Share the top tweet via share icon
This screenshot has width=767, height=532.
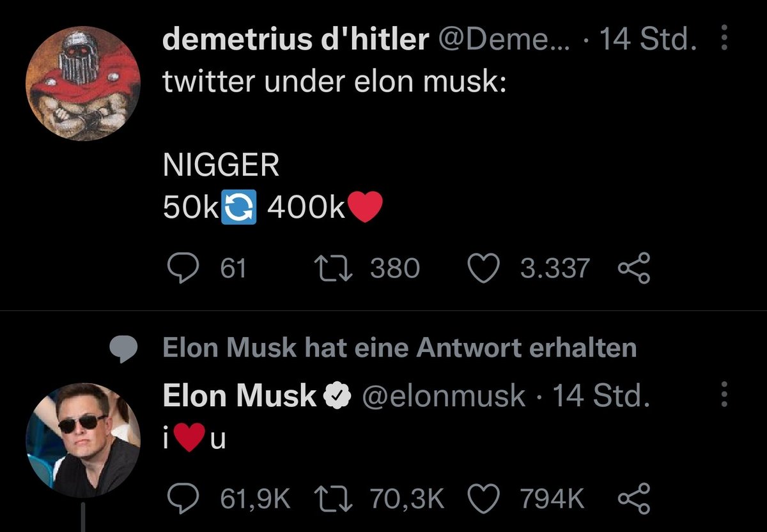click(x=635, y=269)
